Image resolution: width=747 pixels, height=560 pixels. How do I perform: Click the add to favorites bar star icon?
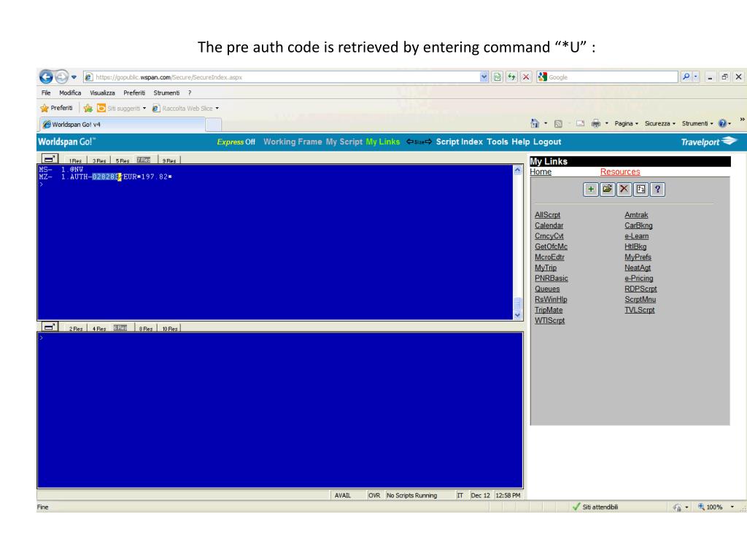point(88,108)
